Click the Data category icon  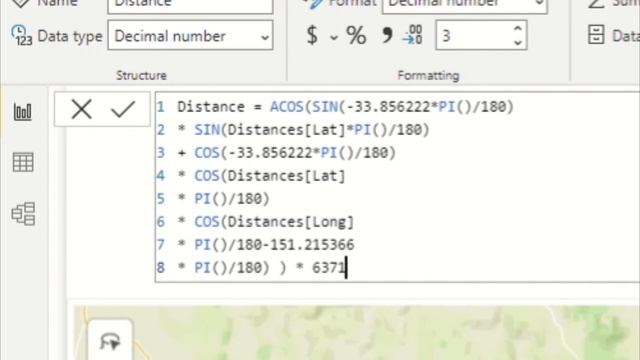tap(596, 35)
